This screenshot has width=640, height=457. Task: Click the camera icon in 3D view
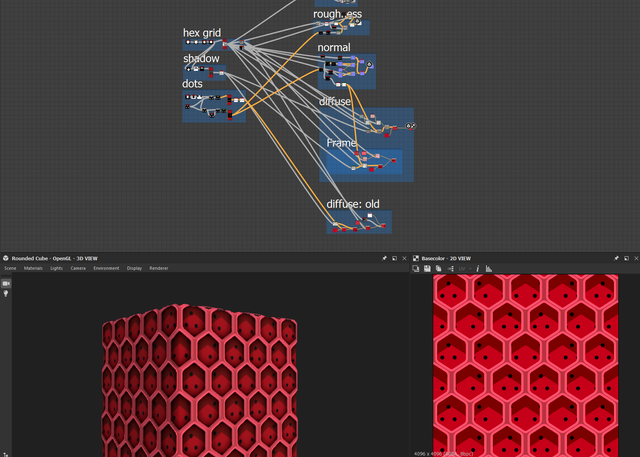point(6,283)
